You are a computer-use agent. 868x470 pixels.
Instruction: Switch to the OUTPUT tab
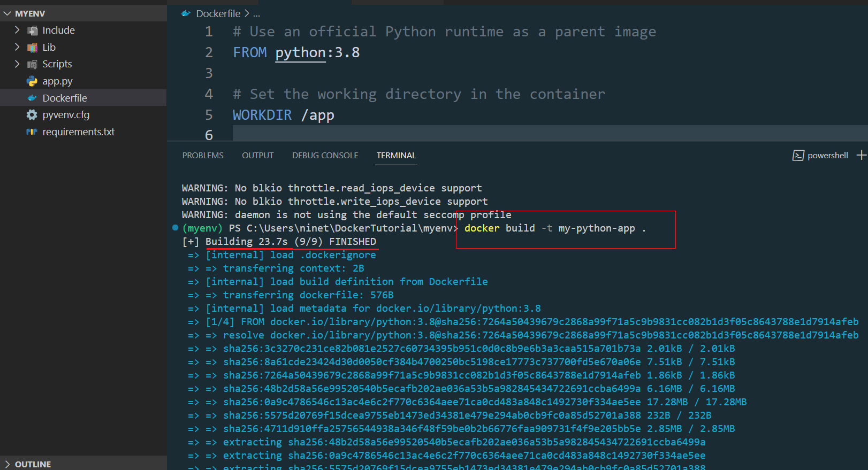click(x=258, y=155)
